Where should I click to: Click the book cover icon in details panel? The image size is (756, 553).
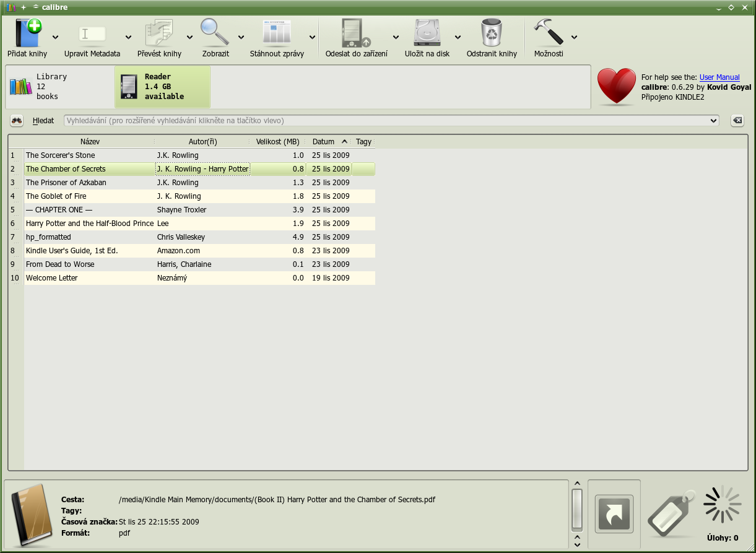[x=31, y=516]
